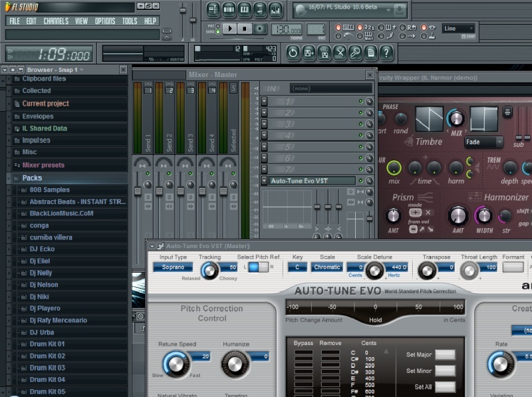Open the Soprano Input Type selector
The image size is (532, 397).
[x=173, y=267]
